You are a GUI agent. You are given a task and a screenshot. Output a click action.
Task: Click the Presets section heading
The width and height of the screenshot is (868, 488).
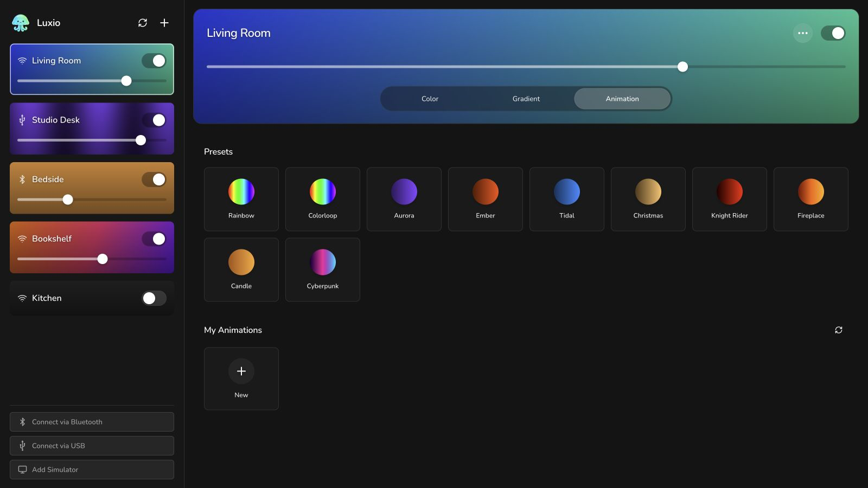(218, 152)
